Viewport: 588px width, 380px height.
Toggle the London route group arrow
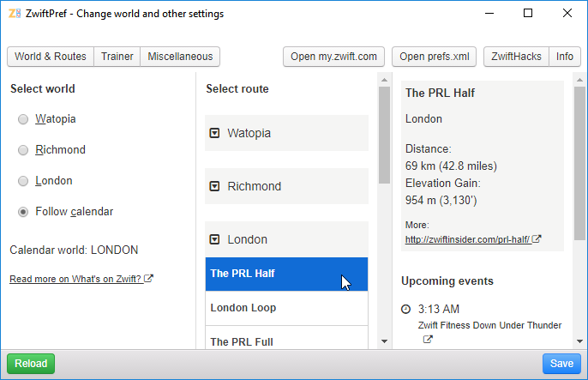click(214, 239)
